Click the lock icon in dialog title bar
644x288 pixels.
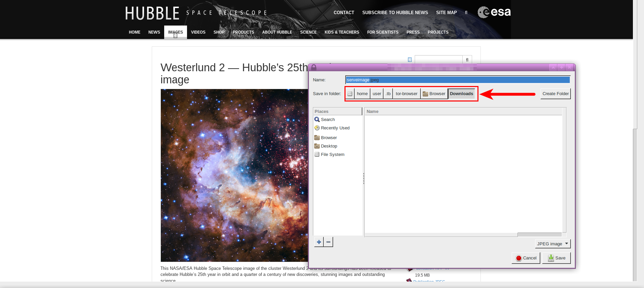(x=314, y=68)
